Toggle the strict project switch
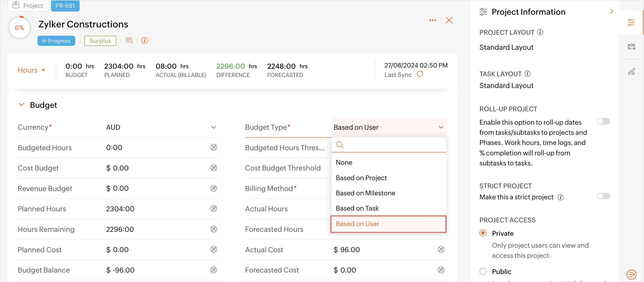This screenshot has width=644, height=282. click(x=603, y=196)
